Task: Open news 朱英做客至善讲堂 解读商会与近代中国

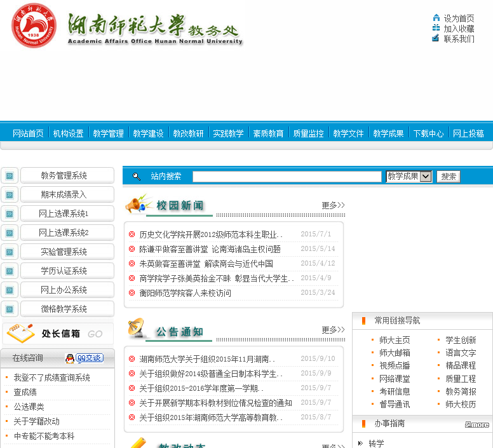Action: [206, 264]
